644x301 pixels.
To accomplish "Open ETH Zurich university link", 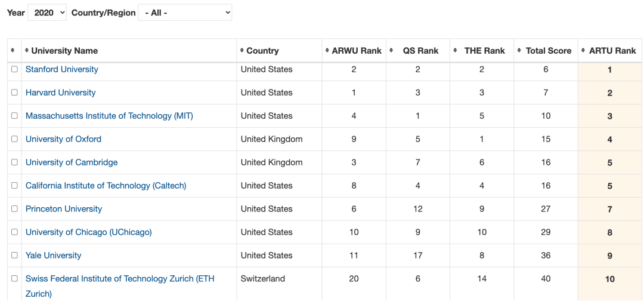I will 120,286.
